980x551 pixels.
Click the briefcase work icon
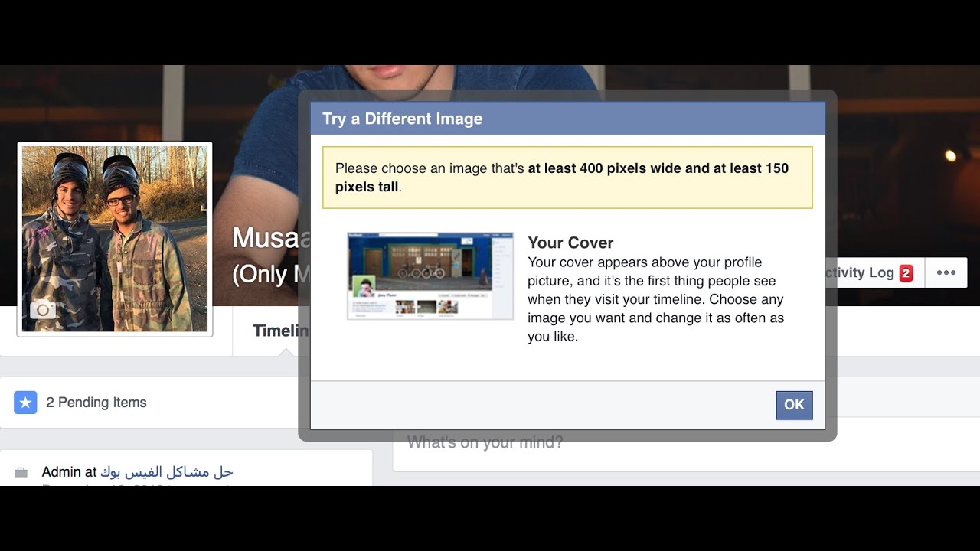(x=21, y=472)
